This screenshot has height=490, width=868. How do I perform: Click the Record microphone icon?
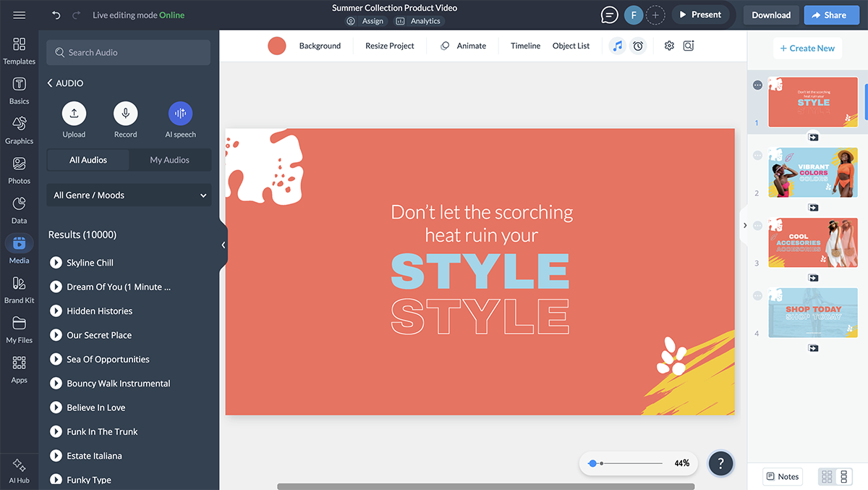pyautogui.click(x=125, y=113)
